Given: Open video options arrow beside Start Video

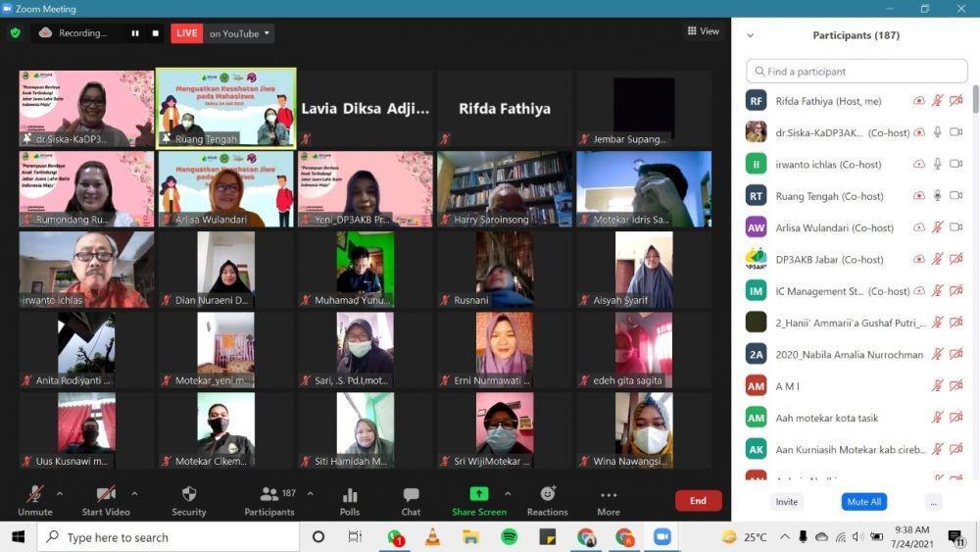Looking at the screenshot, I should [x=134, y=494].
